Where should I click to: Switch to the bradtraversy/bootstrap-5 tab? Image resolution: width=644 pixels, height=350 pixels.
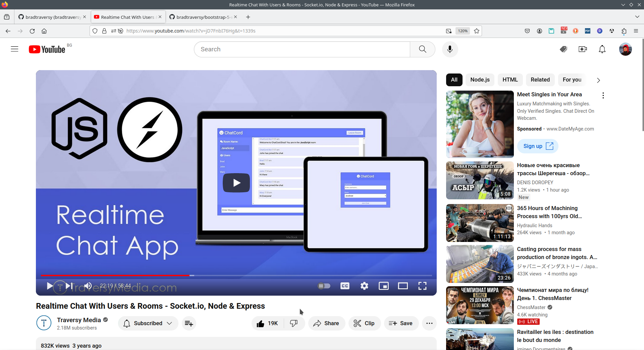[x=204, y=17]
